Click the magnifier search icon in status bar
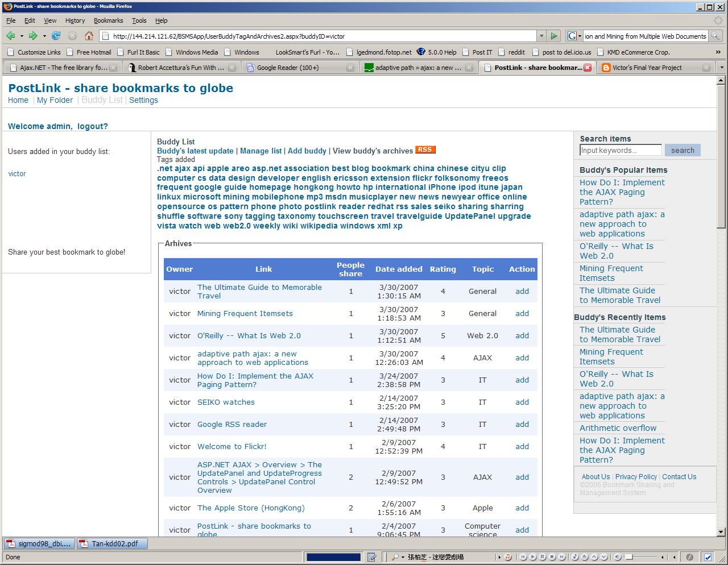The height and width of the screenshot is (565, 728). point(395,557)
